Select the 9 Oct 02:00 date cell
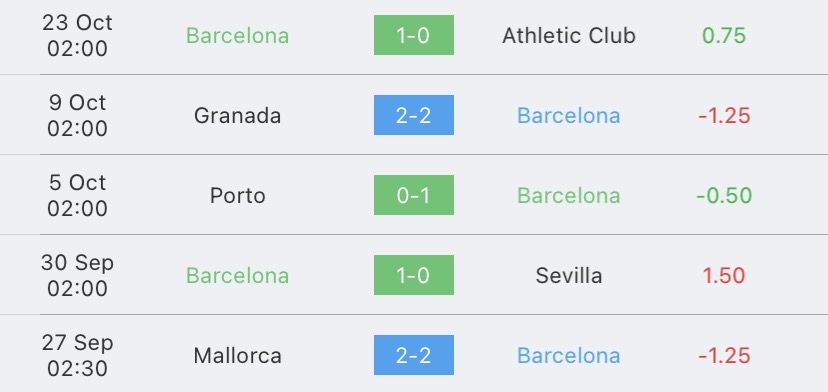 (77, 115)
